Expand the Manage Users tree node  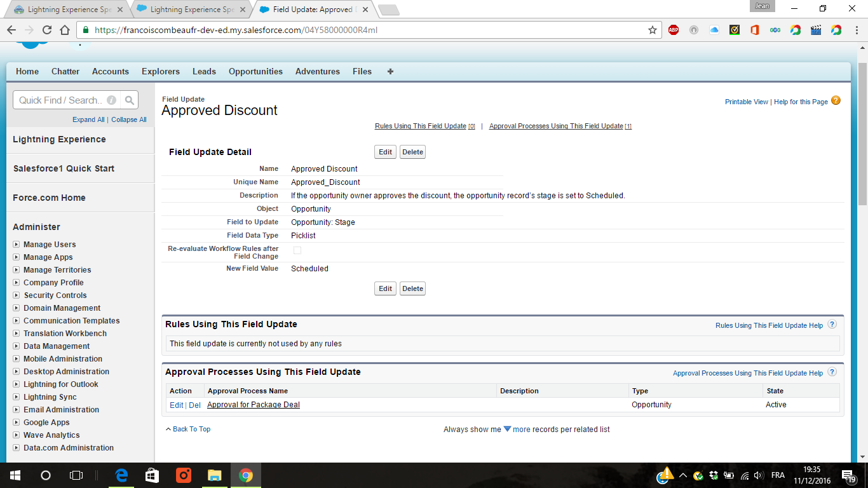point(17,245)
